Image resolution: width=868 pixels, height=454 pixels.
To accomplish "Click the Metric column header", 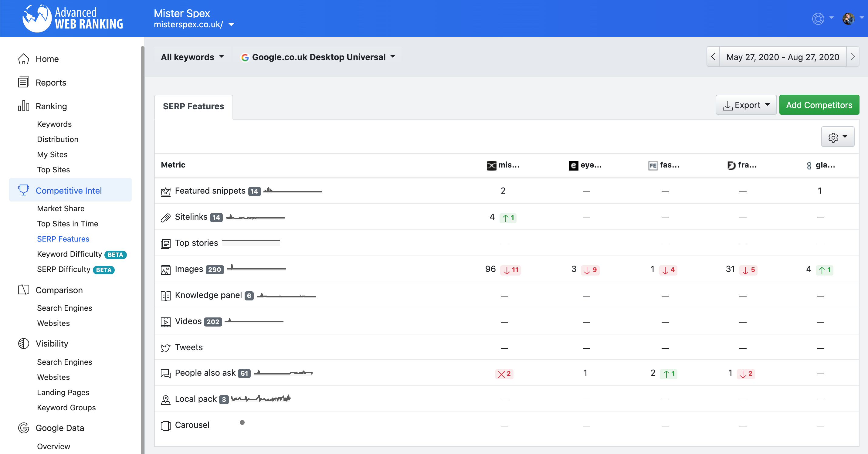I will (x=173, y=165).
